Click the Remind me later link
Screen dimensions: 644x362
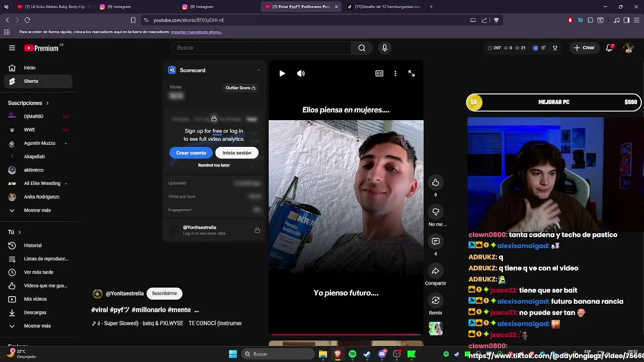(x=214, y=165)
